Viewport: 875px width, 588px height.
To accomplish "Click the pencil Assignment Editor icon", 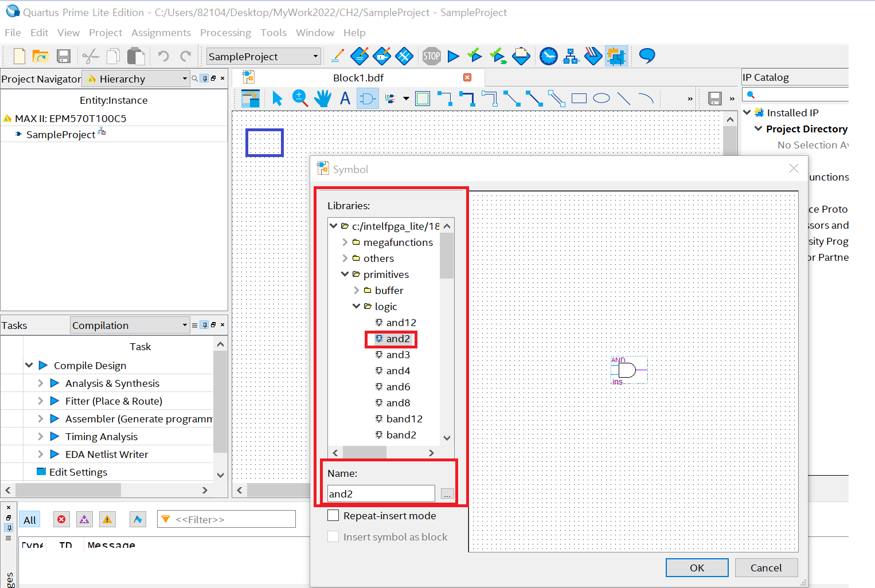I will point(338,56).
